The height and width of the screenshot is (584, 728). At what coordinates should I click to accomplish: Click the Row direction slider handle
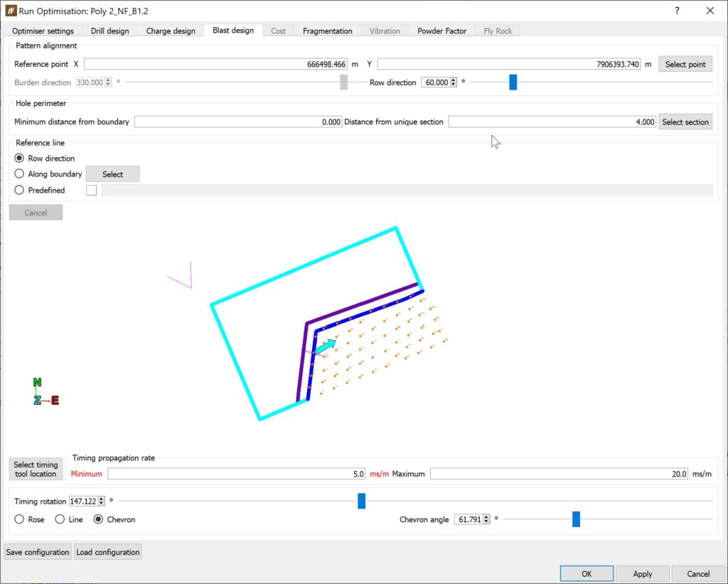pyautogui.click(x=513, y=83)
